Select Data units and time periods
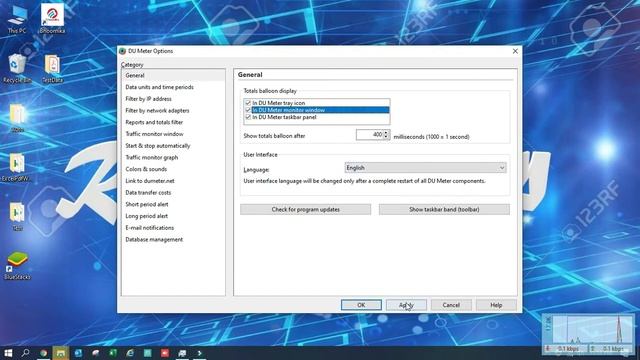 point(173,87)
